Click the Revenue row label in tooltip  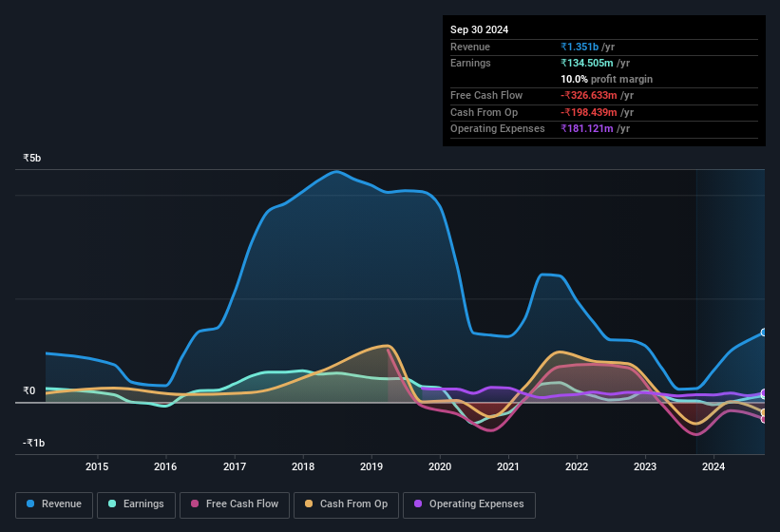(x=470, y=47)
